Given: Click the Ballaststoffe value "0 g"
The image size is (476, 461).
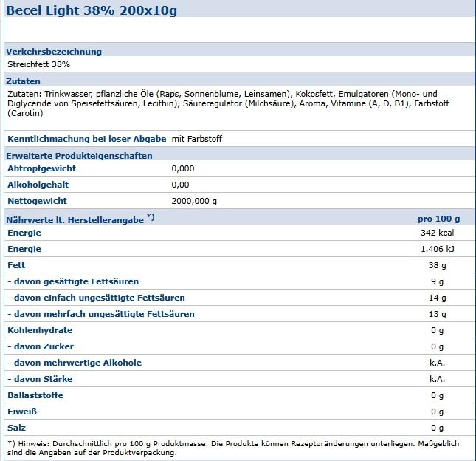Looking at the screenshot, I should [x=437, y=395].
